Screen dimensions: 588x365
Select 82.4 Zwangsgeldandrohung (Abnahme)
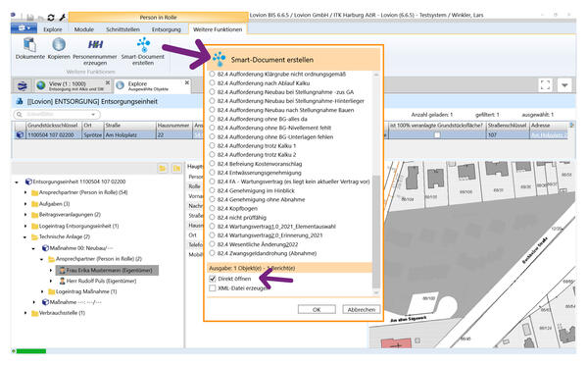tap(213, 253)
